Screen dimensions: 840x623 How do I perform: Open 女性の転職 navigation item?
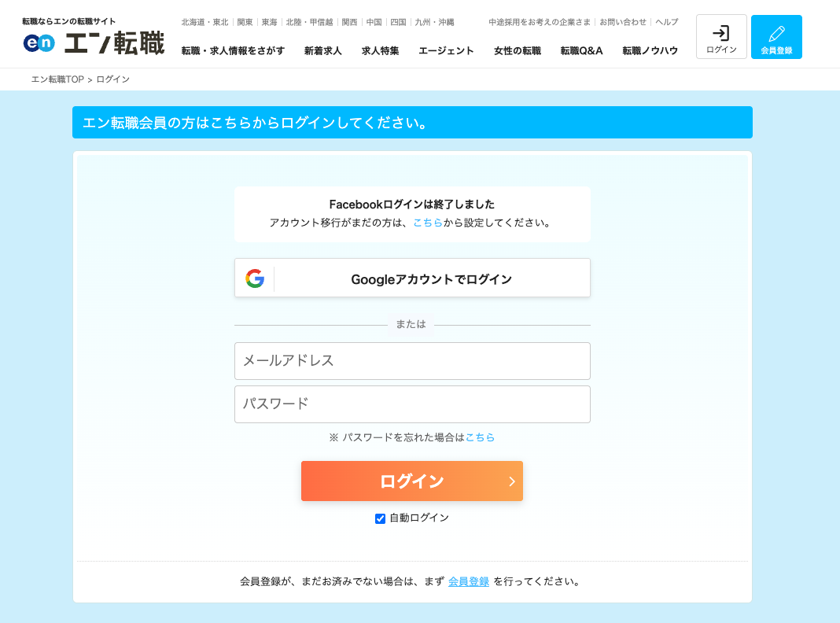(517, 51)
